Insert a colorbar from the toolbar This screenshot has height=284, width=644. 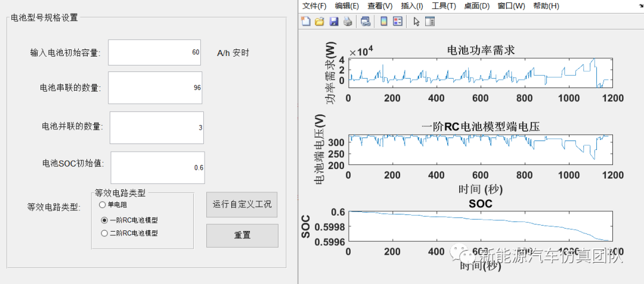click(383, 21)
